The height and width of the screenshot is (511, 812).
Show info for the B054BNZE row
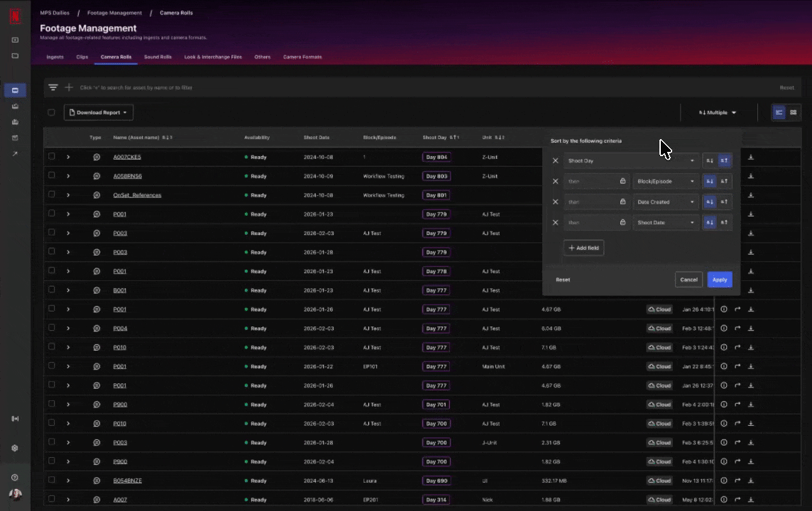724,480
